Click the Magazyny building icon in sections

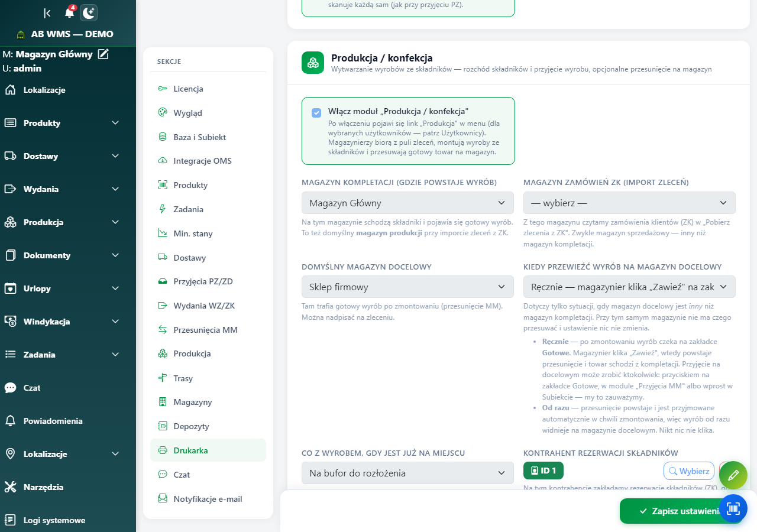point(163,402)
